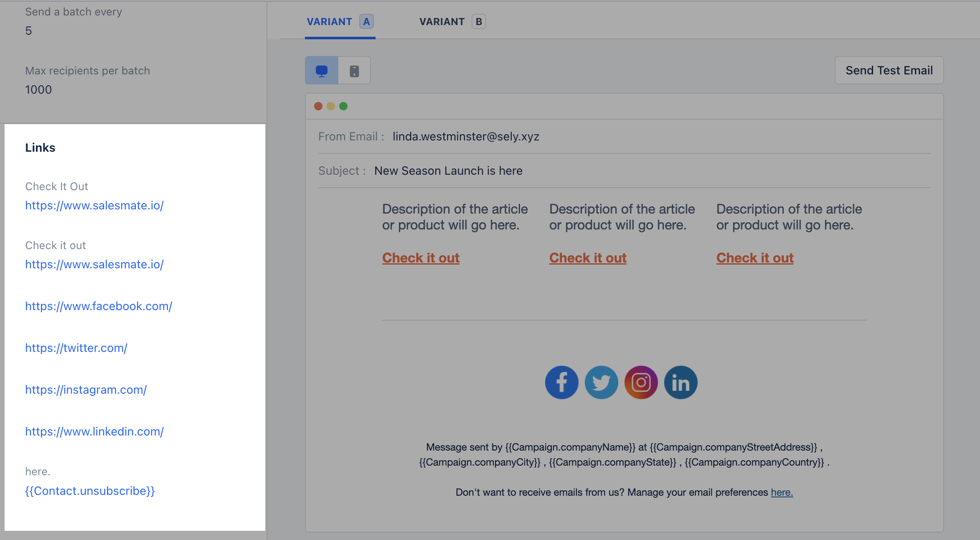Click the Facebook icon in the email footer
980x540 pixels.
pyautogui.click(x=561, y=382)
